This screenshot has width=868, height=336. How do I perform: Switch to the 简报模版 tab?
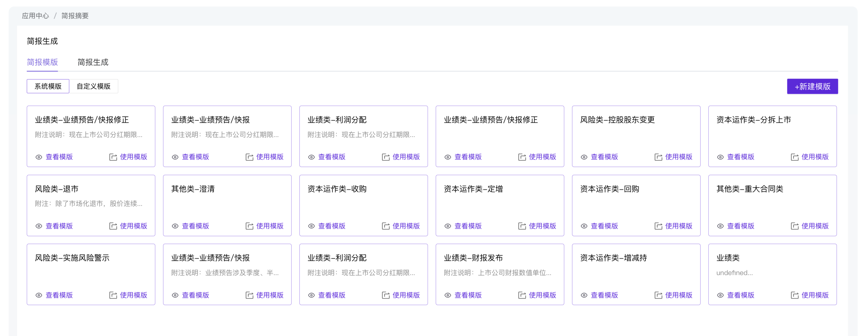42,62
